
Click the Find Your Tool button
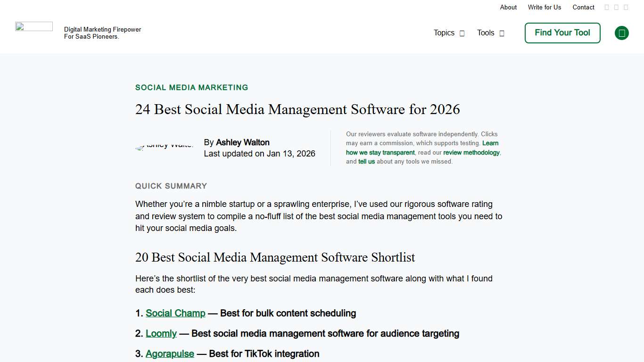tap(562, 33)
